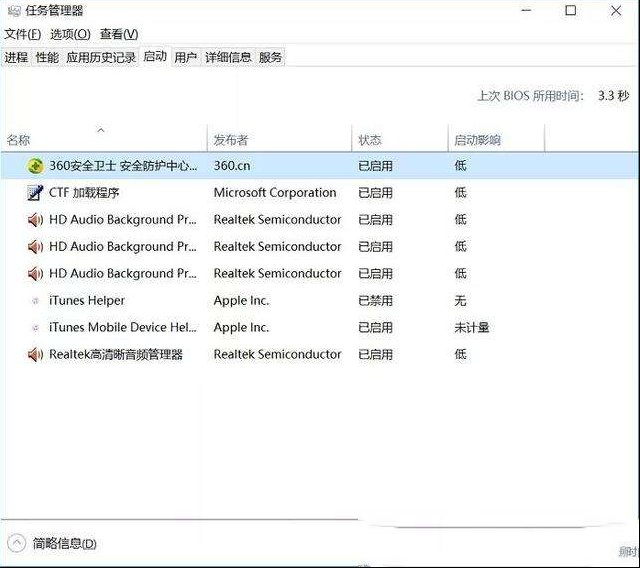Image resolution: width=640 pixels, height=568 pixels.
Task: Click 已启用 status in CTF 加载程序 row
Action: click(x=376, y=193)
